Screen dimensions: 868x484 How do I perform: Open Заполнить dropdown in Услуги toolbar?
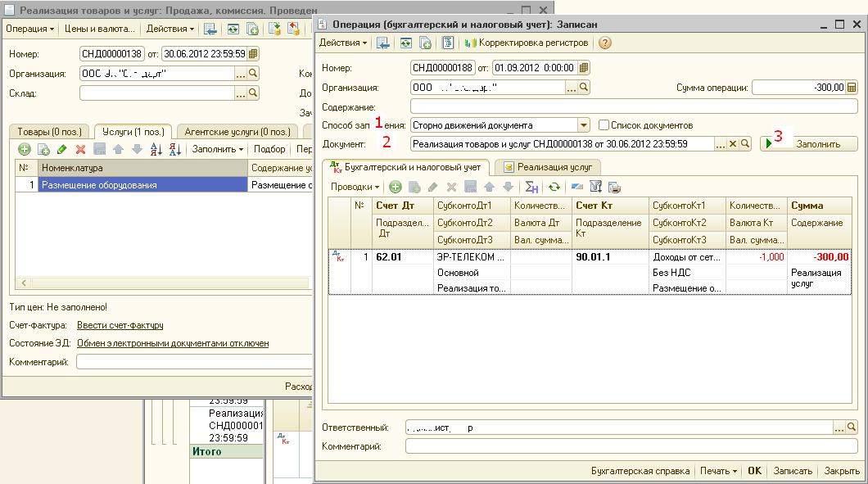pos(218,149)
